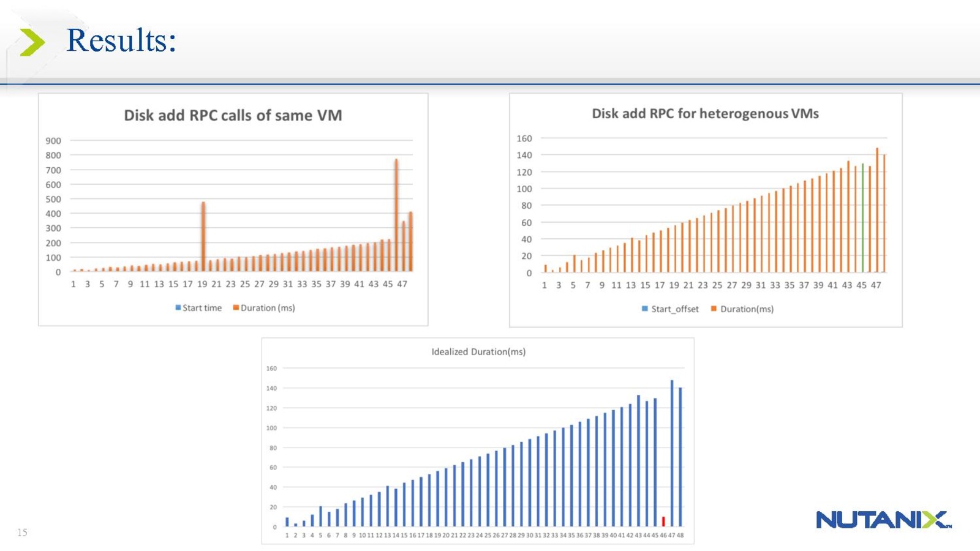Click the orange Duration(ms) legend marker in heterogenous chart

point(714,309)
